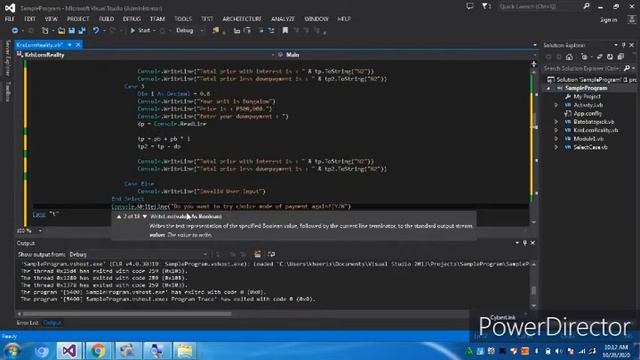Image resolution: width=640 pixels, height=360 pixels.
Task: Click Collapse All icon in Solution Explorer
Action: click(x=621, y=57)
